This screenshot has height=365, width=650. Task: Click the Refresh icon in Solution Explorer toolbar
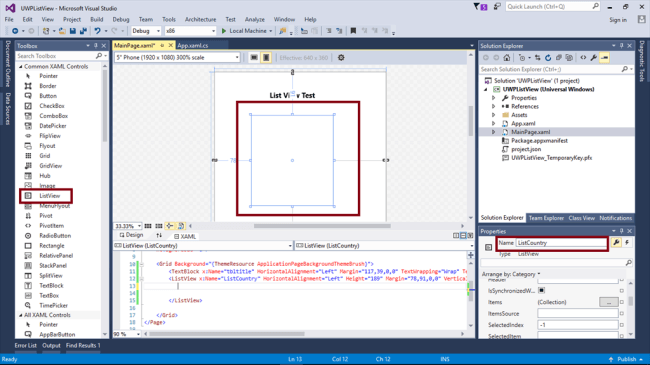548,58
